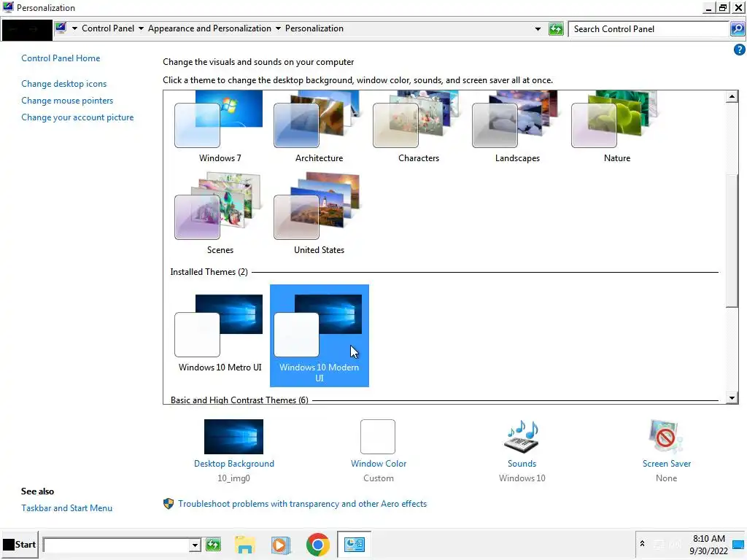
Task: Open Change your account picture
Action: [x=77, y=117]
